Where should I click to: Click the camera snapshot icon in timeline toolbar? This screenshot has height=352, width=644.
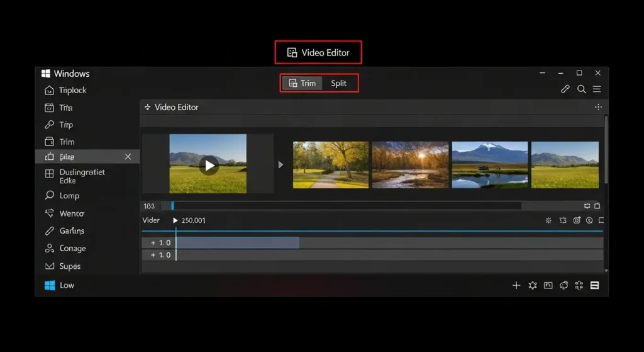(577, 220)
